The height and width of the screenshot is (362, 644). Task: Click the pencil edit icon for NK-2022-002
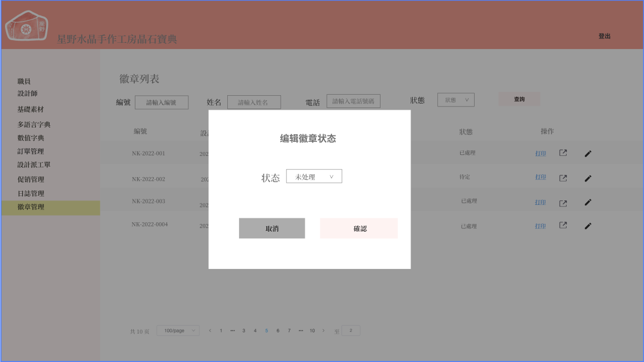pos(588,178)
